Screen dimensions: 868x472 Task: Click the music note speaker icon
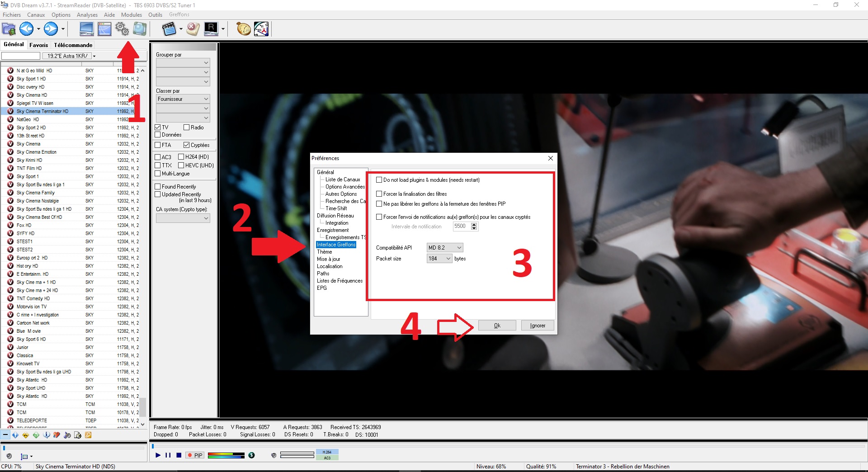click(x=67, y=435)
